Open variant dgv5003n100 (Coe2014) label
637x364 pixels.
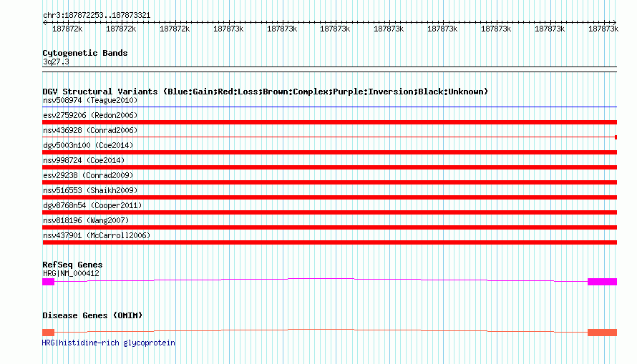88,145
